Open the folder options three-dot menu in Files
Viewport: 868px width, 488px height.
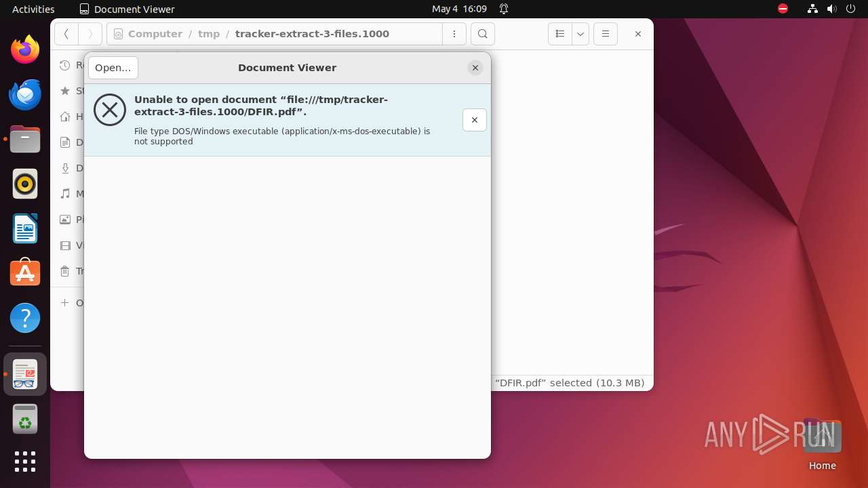[454, 34]
